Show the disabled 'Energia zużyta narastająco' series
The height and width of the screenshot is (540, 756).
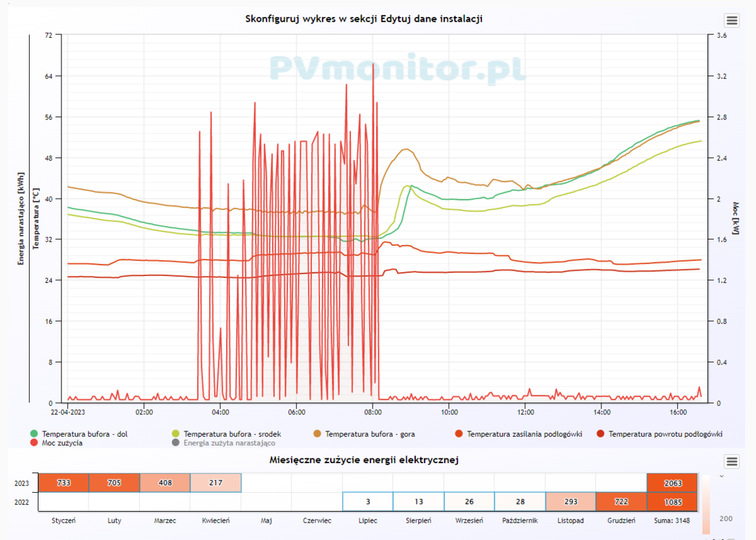(x=229, y=443)
